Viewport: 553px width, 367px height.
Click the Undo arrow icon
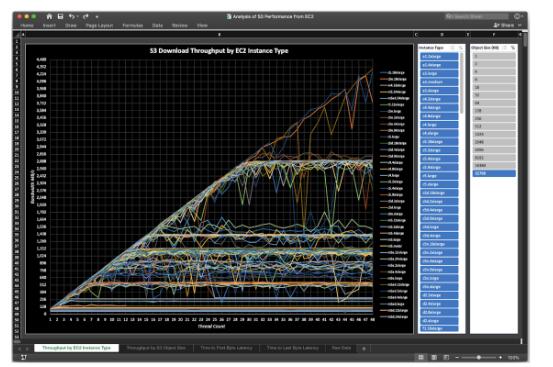pos(72,17)
